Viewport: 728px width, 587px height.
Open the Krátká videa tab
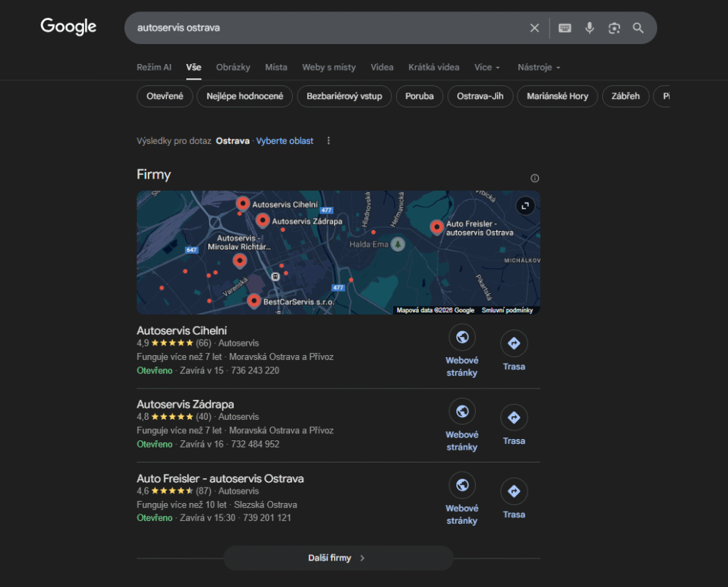tap(434, 68)
